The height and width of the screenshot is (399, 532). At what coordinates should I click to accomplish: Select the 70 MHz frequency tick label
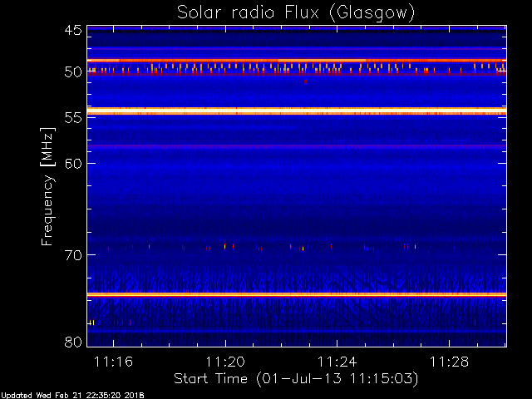click(x=71, y=255)
